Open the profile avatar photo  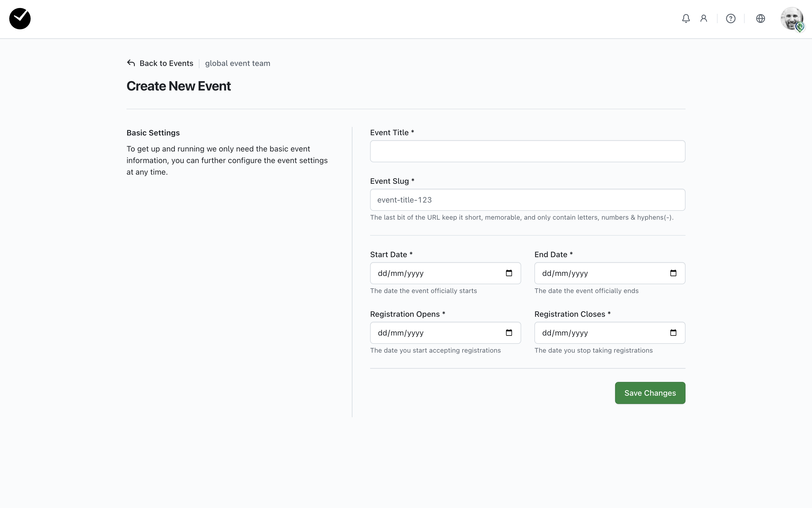792,19
